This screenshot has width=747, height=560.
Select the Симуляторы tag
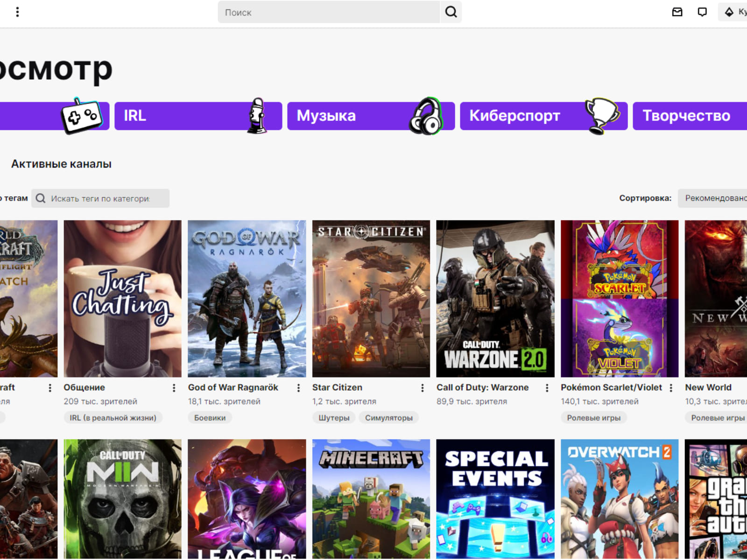click(389, 418)
